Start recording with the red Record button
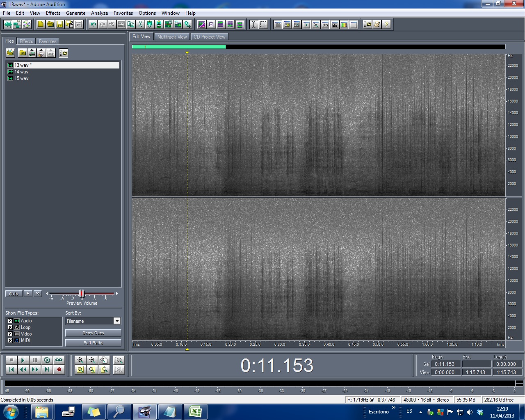 click(x=59, y=370)
